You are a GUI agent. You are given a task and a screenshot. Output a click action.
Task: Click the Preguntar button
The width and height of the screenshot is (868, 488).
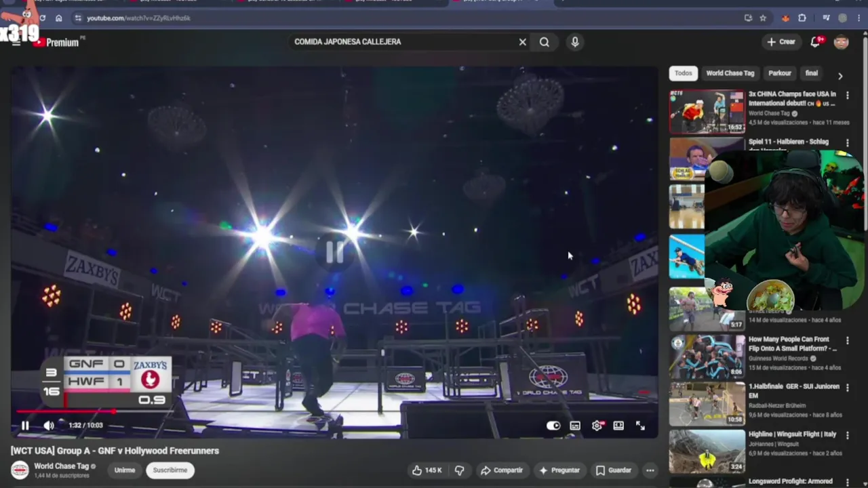(x=559, y=470)
